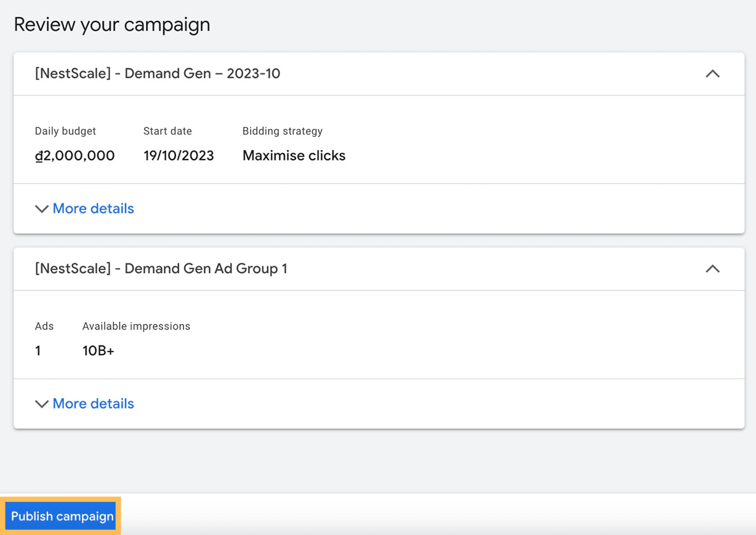756x535 pixels.
Task: Open More details link for the campaign
Action: (x=93, y=209)
